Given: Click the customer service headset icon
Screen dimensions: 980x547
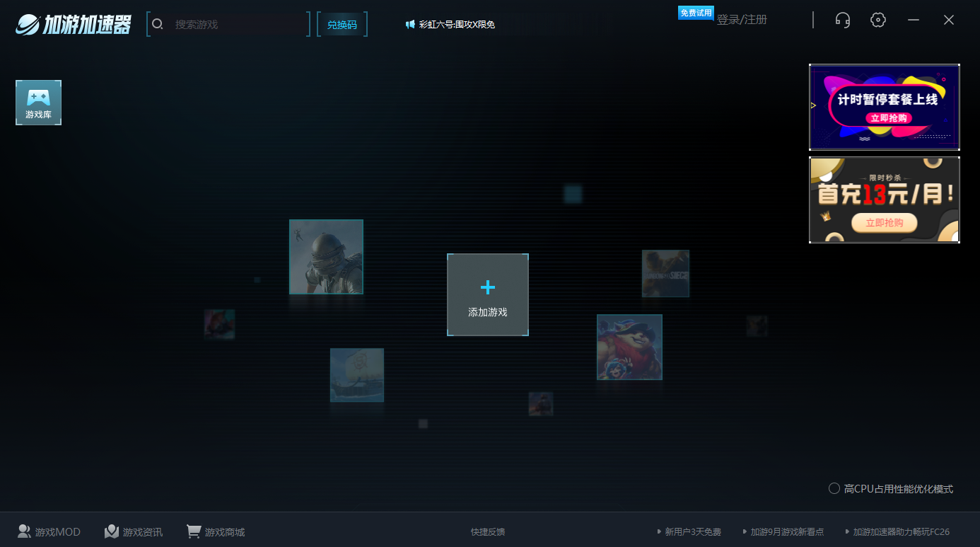Looking at the screenshot, I should [842, 20].
